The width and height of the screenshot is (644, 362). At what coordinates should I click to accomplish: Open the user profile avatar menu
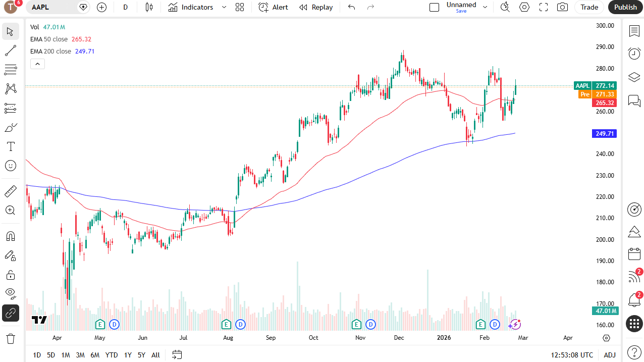pos(11,7)
